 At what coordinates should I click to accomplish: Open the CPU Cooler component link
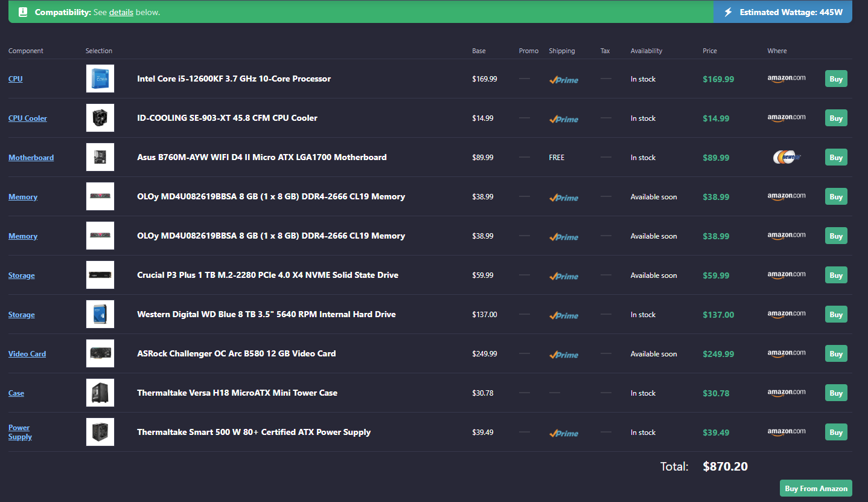click(x=28, y=118)
